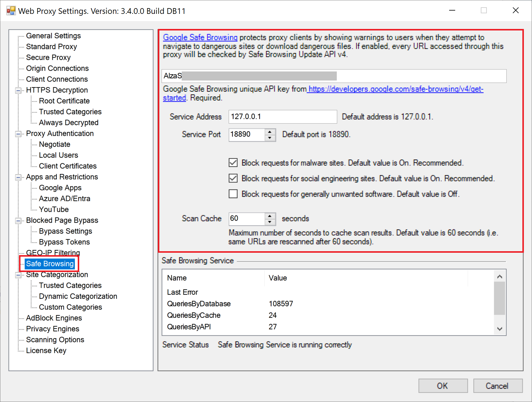The width and height of the screenshot is (532, 402).
Task: Focus the API key input field
Action: click(334, 76)
